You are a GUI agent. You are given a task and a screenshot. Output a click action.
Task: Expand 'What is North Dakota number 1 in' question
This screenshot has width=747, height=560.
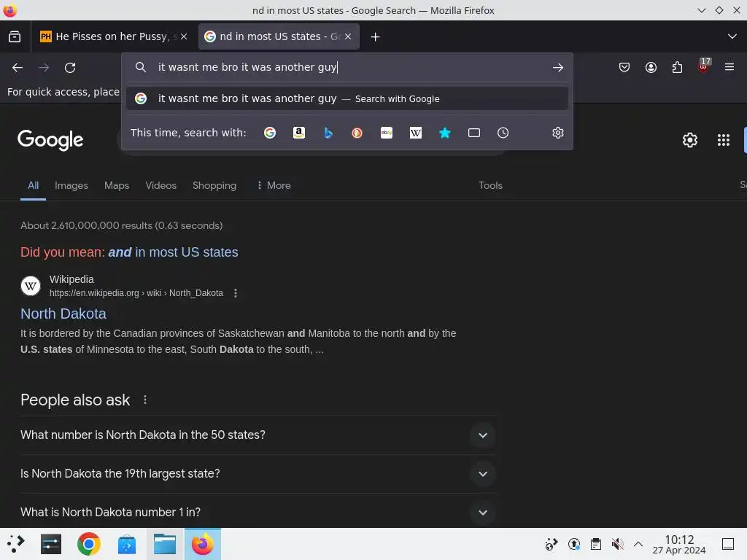click(x=258, y=513)
